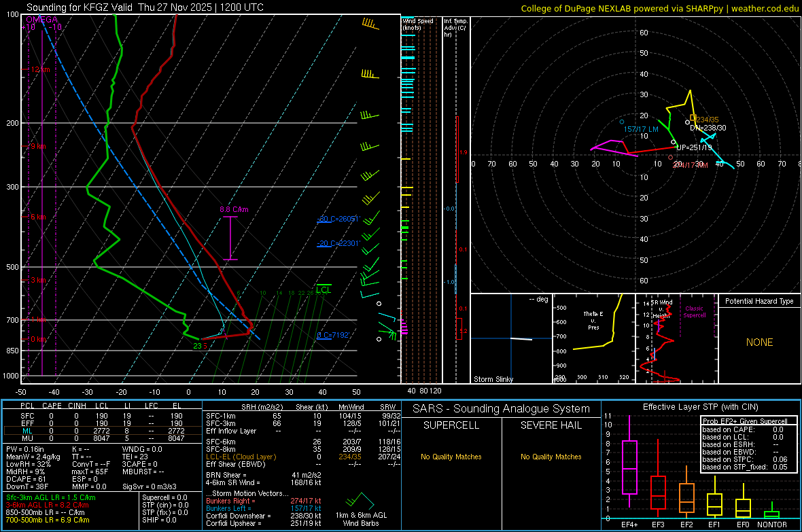Click the '234/35' hodograph mean wind label

click(708, 120)
